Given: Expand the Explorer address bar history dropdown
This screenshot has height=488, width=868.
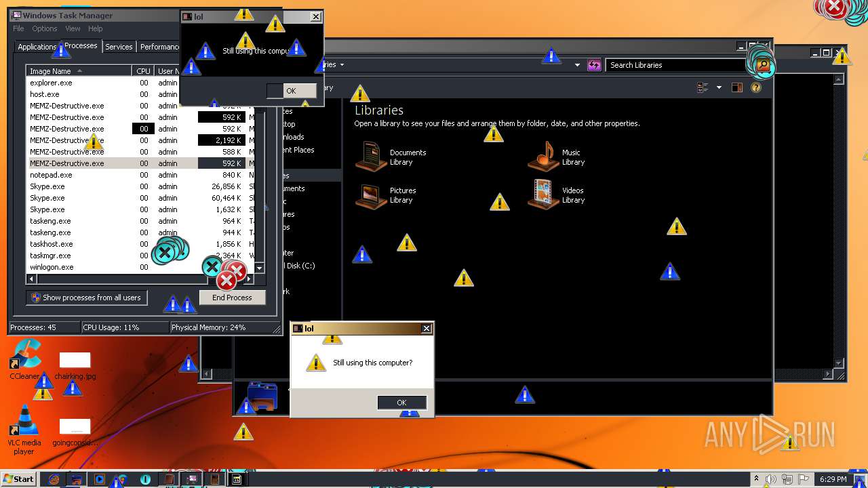Looking at the screenshot, I should pos(577,65).
